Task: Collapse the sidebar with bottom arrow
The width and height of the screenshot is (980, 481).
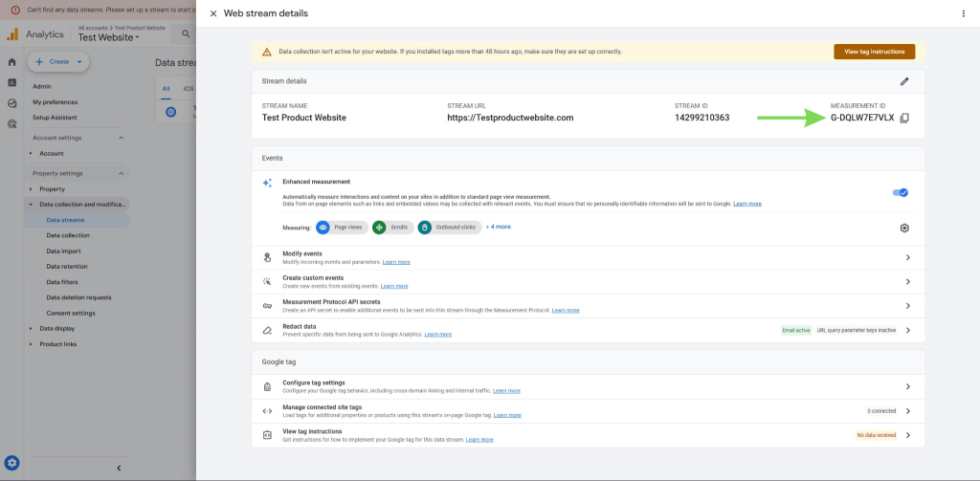Action: coord(119,468)
